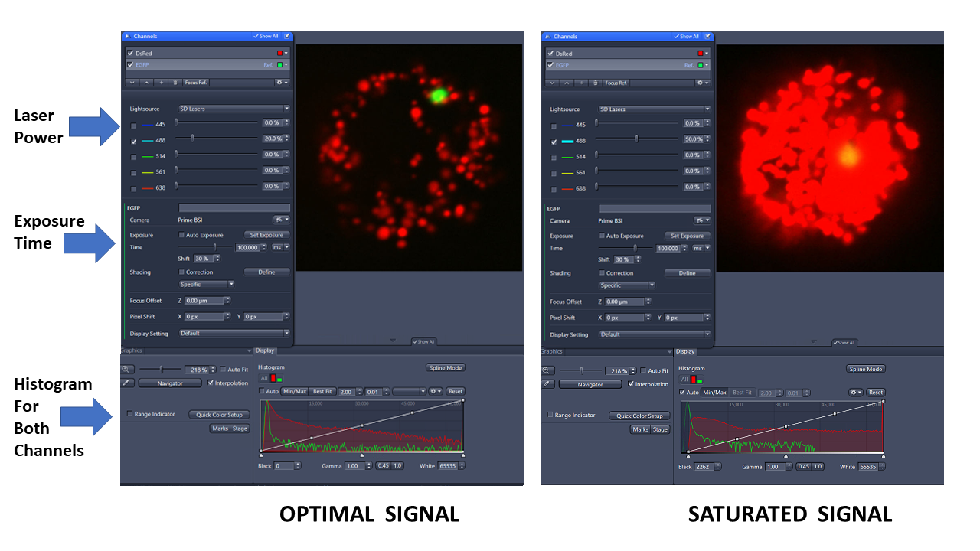
Task: Switch to the Display tab in the left screenshot
Action: (265, 350)
